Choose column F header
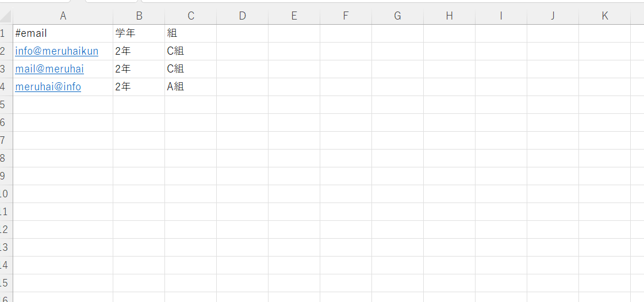This screenshot has height=302, width=644. (x=346, y=16)
